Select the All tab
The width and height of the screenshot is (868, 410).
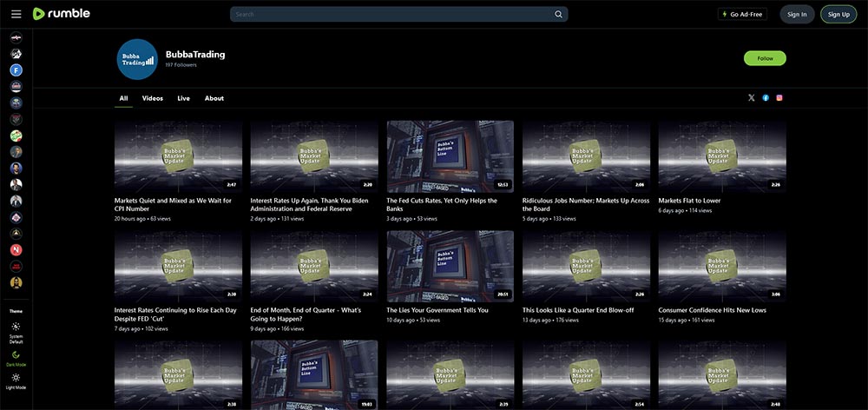[123, 99]
